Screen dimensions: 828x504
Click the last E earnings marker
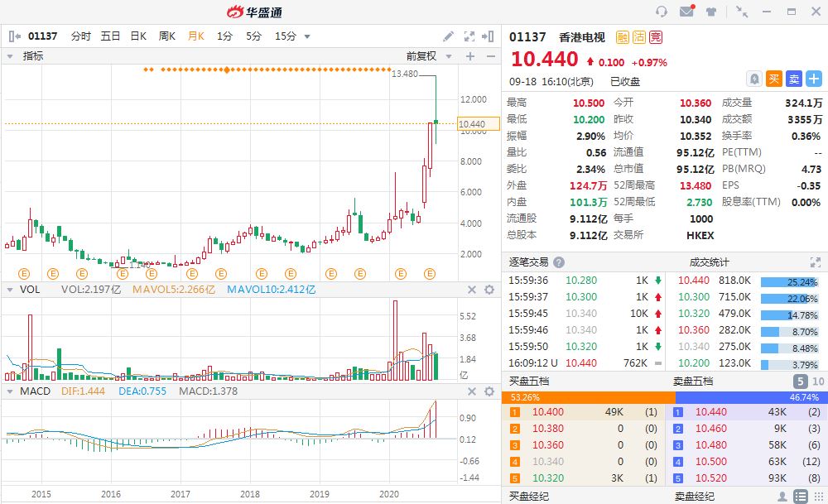430,273
